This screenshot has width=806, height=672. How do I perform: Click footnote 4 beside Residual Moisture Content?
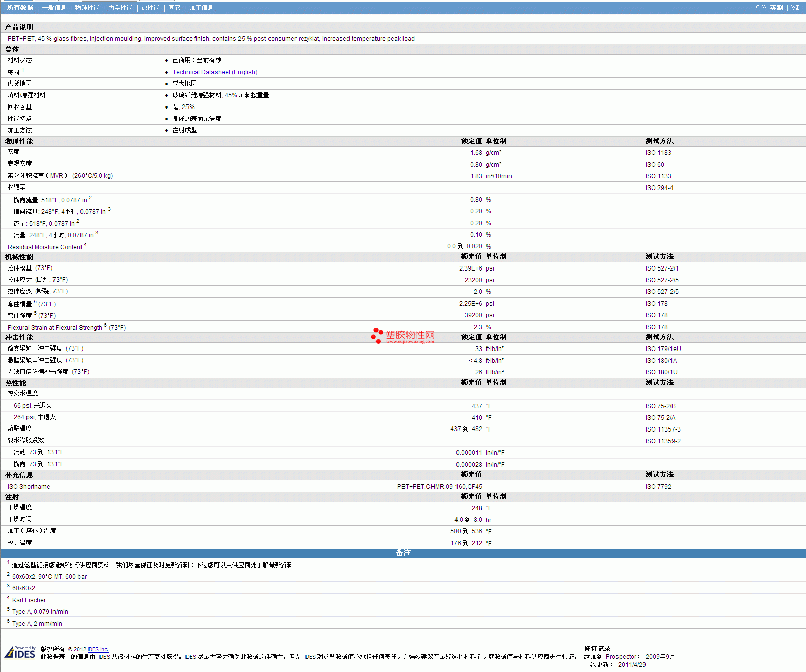[x=85, y=245]
